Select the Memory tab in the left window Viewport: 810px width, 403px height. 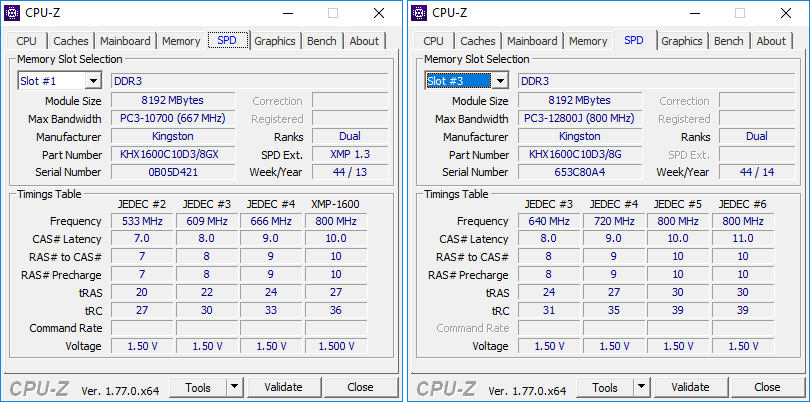click(181, 41)
